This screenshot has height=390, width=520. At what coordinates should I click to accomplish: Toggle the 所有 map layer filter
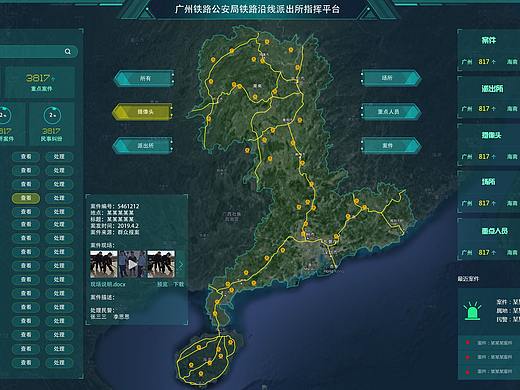pyautogui.click(x=144, y=78)
